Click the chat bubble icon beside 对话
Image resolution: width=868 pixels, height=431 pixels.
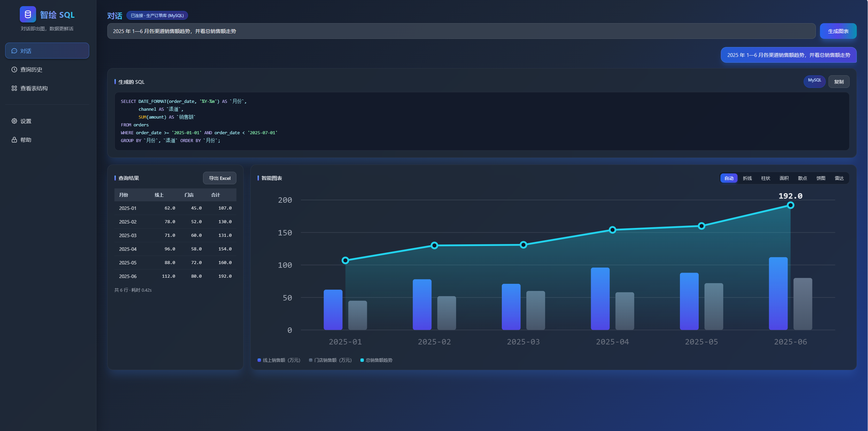pyautogui.click(x=14, y=51)
